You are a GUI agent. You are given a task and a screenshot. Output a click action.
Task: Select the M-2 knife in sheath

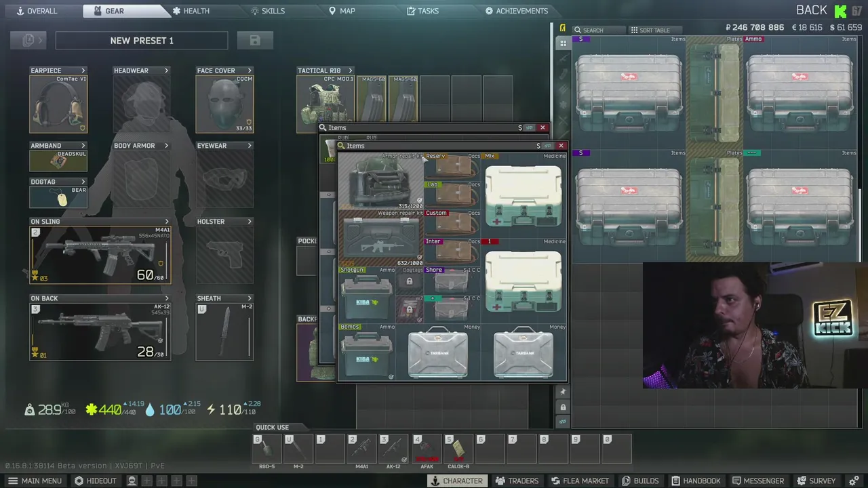coord(224,331)
